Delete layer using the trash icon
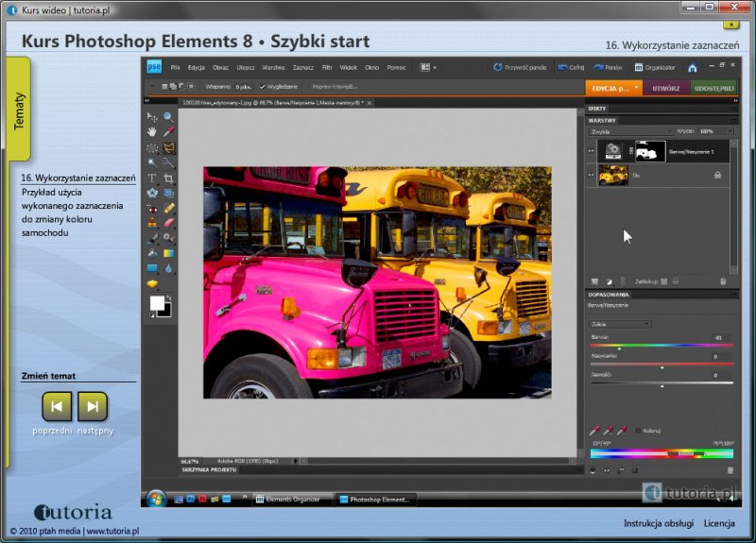756x543 pixels. [723, 281]
